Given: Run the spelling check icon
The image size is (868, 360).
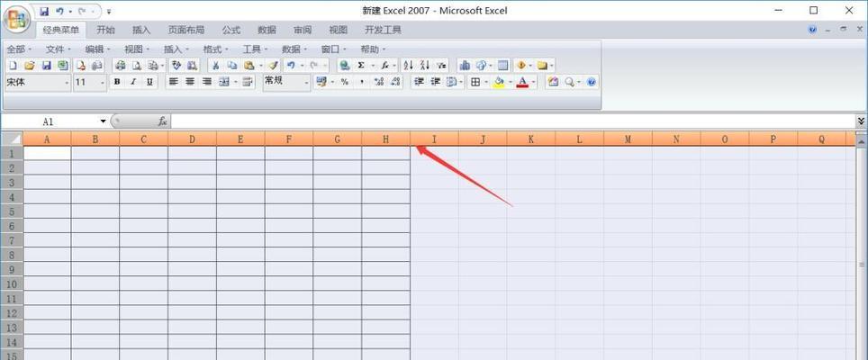Looking at the screenshot, I should pyautogui.click(x=176, y=66).
